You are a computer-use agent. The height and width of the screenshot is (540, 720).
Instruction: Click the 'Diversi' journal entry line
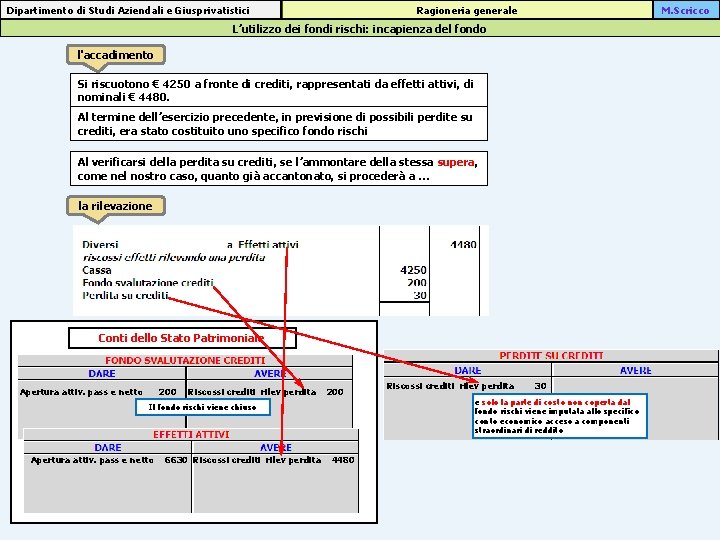pyautogui.click(x=100, y=244)
